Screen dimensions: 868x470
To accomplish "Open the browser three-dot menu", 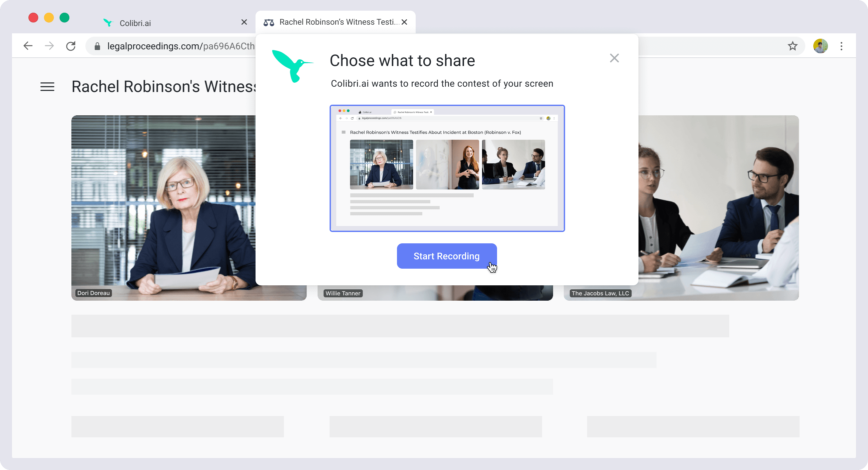I will click(x=841, y=46).
